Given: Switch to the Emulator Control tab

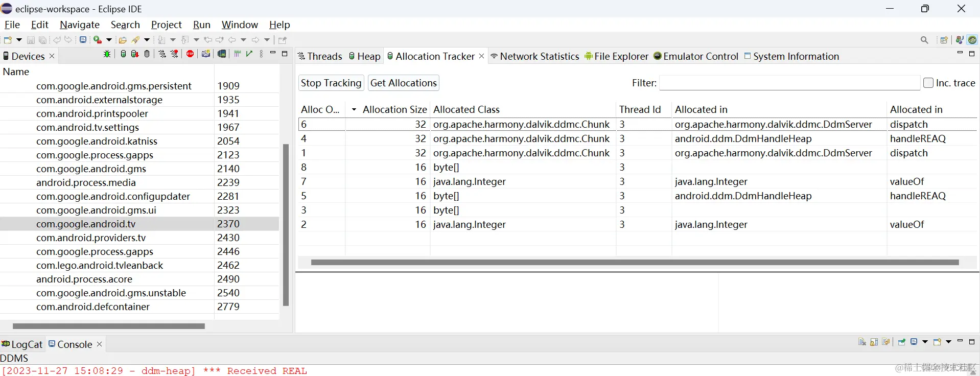Looking at the screenshot, I should tap(696, 56).
